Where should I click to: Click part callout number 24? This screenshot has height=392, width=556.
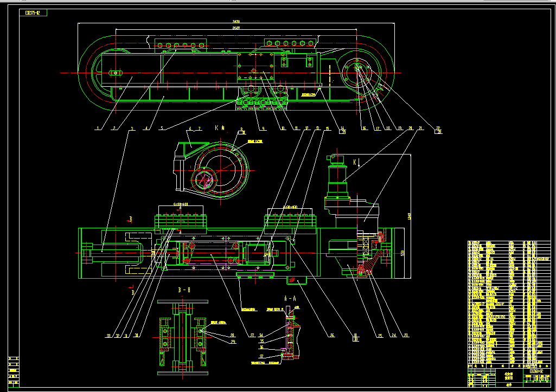point(394,335)
